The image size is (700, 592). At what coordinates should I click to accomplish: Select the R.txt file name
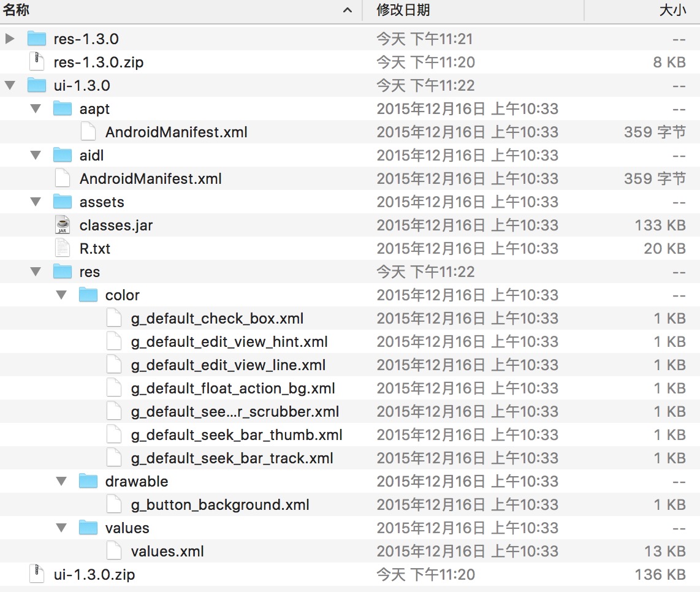(x=94, y=249)
